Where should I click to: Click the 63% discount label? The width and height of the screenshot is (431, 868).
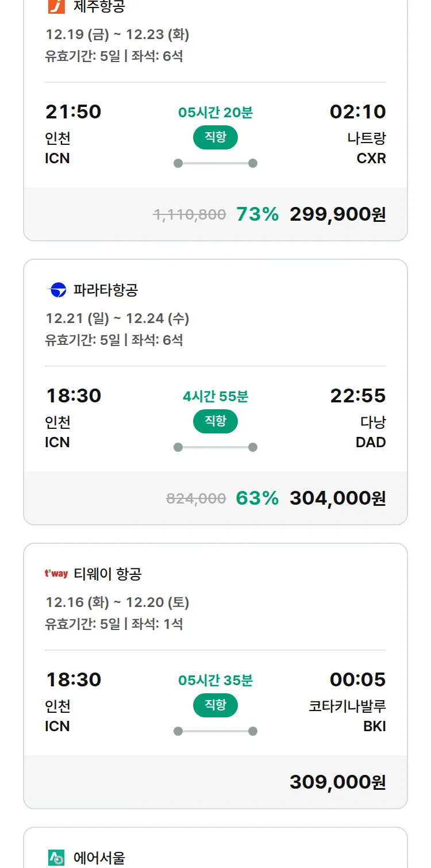click(257, 498)
